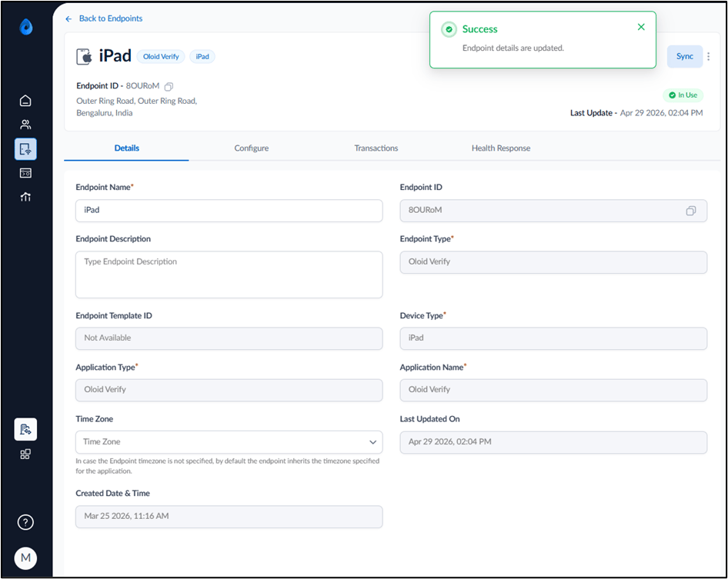The height and width of the screenshot is (579, 728).
Task: Focus the Endpoint Description text area
Action: (x=229, y=275)
